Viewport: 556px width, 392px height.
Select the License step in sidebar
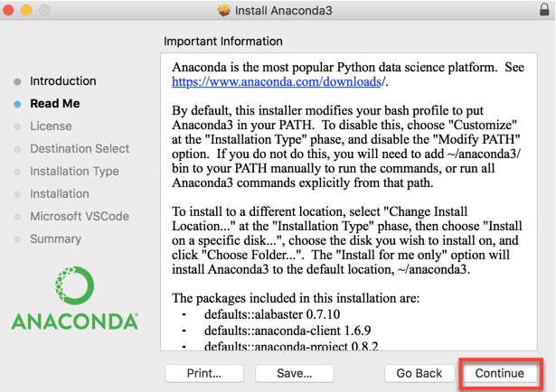[x=51, y=126]
